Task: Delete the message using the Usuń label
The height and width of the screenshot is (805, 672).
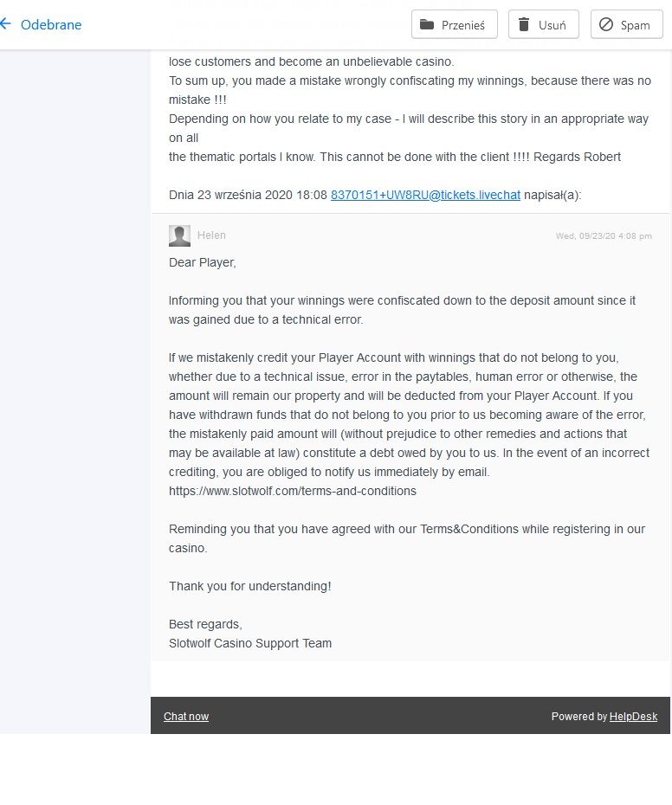Action: 552,25
